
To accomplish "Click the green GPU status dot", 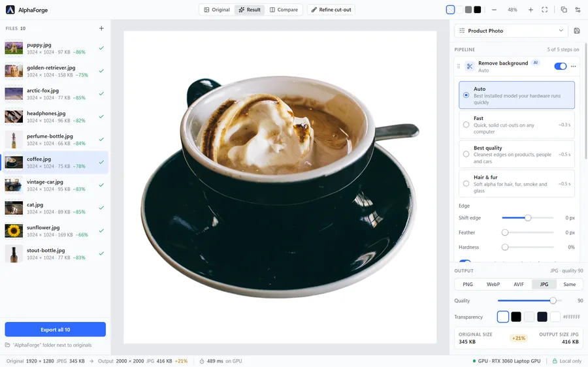I will point(474,361).
